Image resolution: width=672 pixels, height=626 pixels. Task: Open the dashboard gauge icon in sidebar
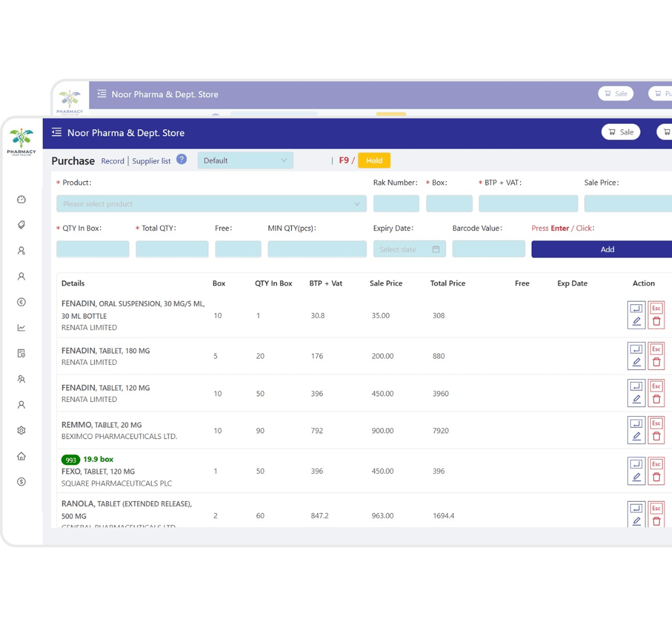coord(21,199)
